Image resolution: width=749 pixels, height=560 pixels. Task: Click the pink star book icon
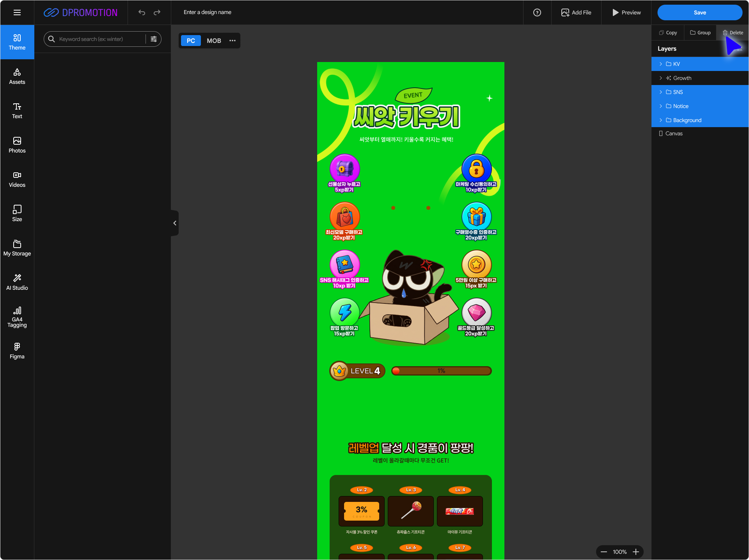click(x=344, y=264)
